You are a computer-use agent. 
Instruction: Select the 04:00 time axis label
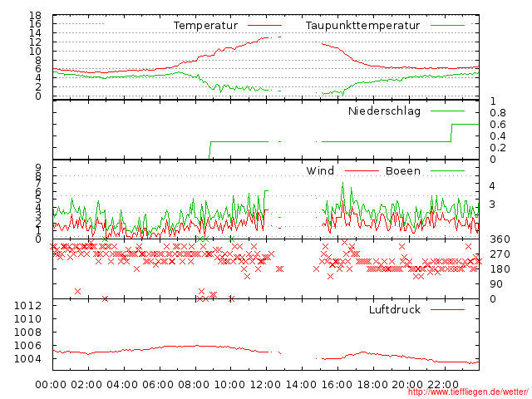coord(122,385)
